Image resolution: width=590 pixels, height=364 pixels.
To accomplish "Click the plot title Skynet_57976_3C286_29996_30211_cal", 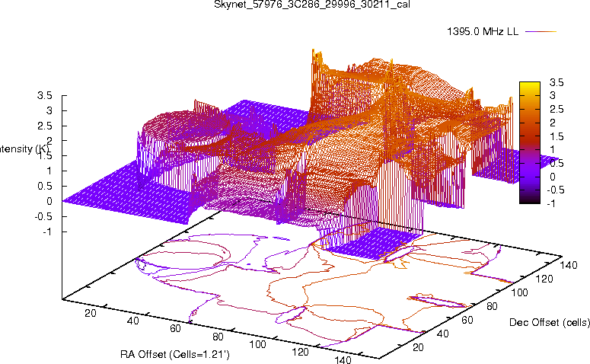I will [x=312, y=5].
